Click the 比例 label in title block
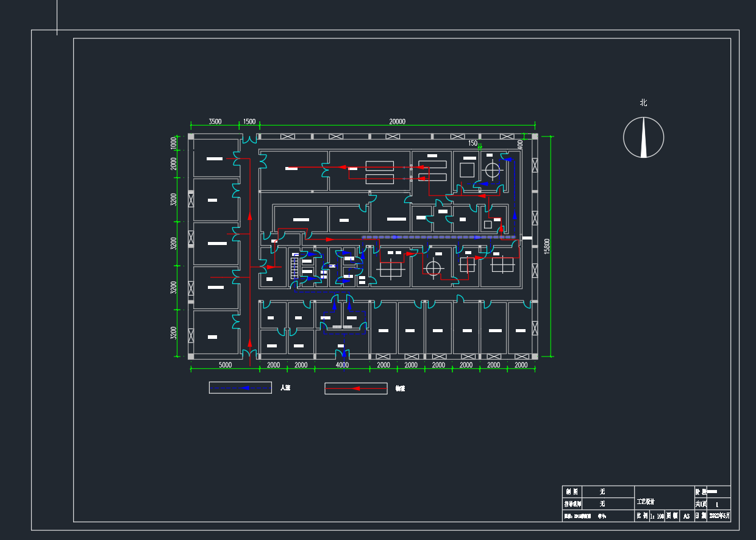This screenshot has width=756, height=540. click(x=642, y=516)
